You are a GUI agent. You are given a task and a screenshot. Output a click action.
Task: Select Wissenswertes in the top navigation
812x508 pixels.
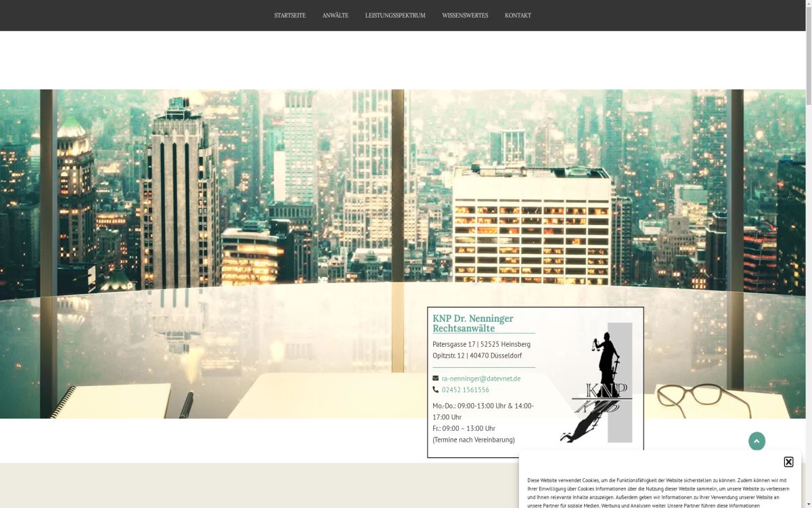[x=465, y=16]
